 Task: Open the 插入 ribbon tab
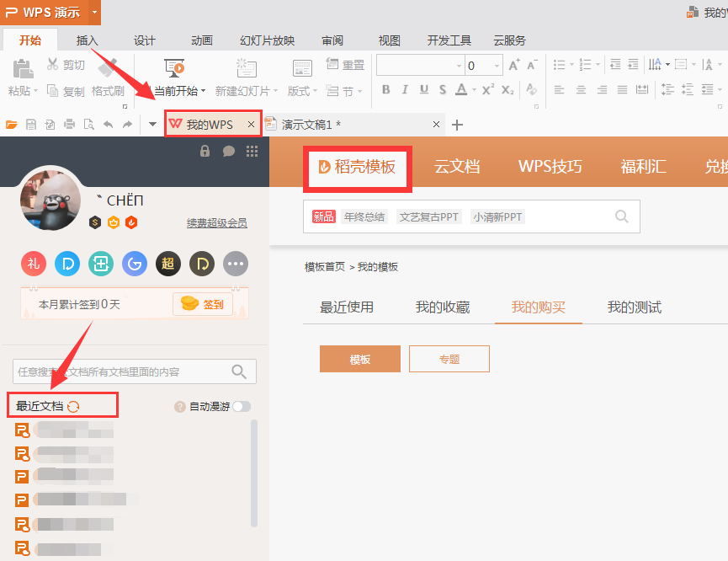(x=88, y=40)
